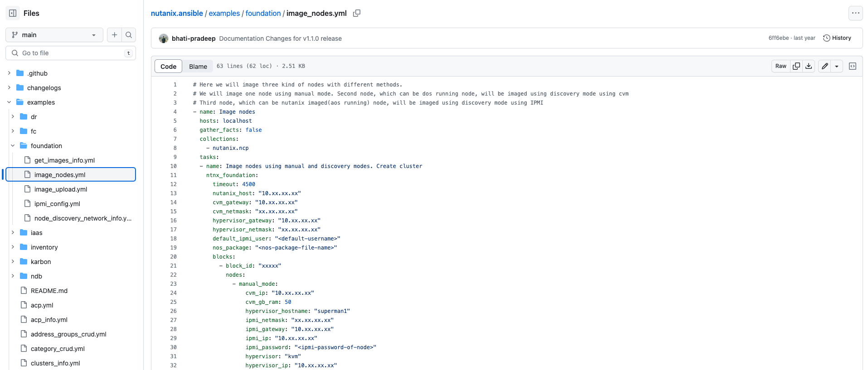Click the fc folder icon
The width and height of the screenshot is (868, 370).
coord(24,131)
